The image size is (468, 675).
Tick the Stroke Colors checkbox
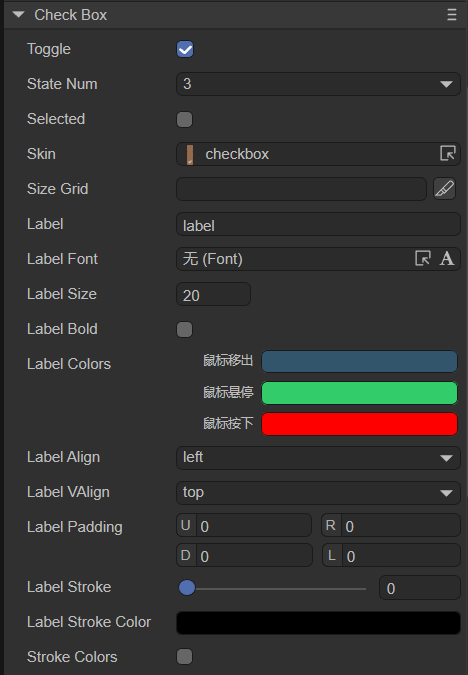pyautogui.click(x=185, y=656)
